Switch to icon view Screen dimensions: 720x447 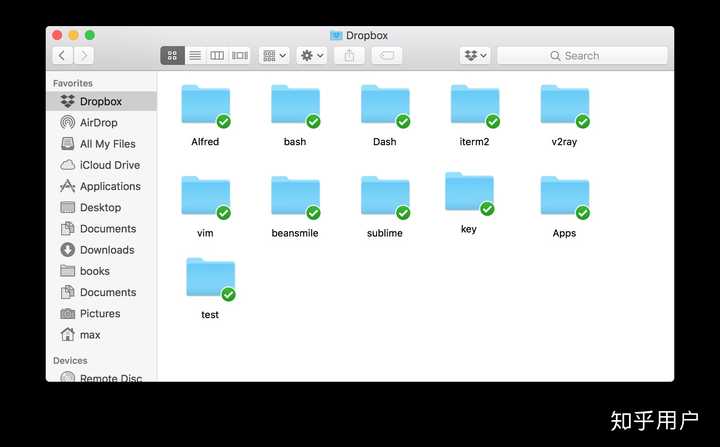(x=173, y=56)
